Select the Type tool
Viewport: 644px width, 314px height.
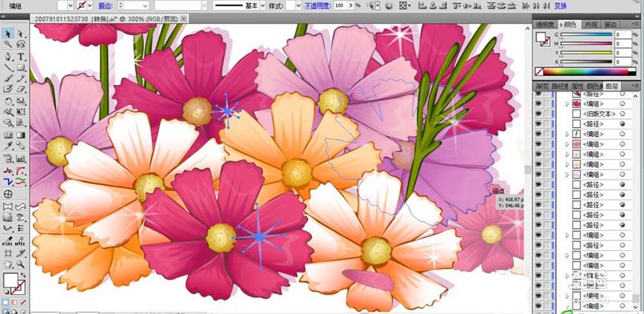tap(20, 57)
